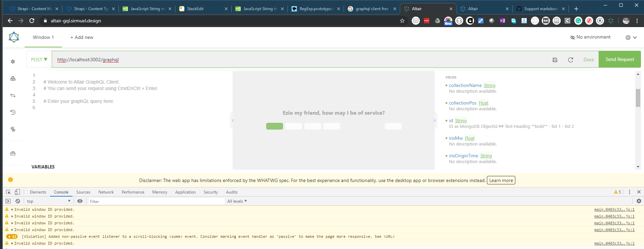This screenshot has width=644, height=249.
Task: Click the swap-arrows sidebar icon
Action: pyautogui.click(x=13, y=95)
